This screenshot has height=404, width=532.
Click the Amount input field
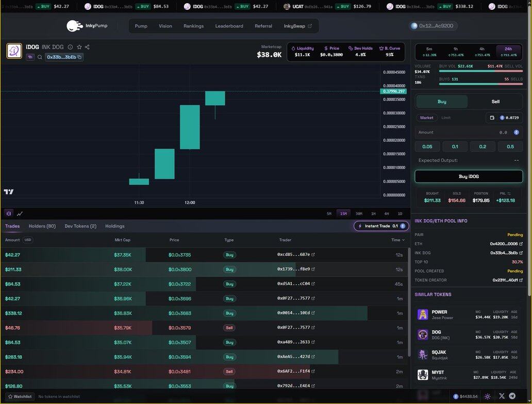pyautogui.click(x=468, y=133)
